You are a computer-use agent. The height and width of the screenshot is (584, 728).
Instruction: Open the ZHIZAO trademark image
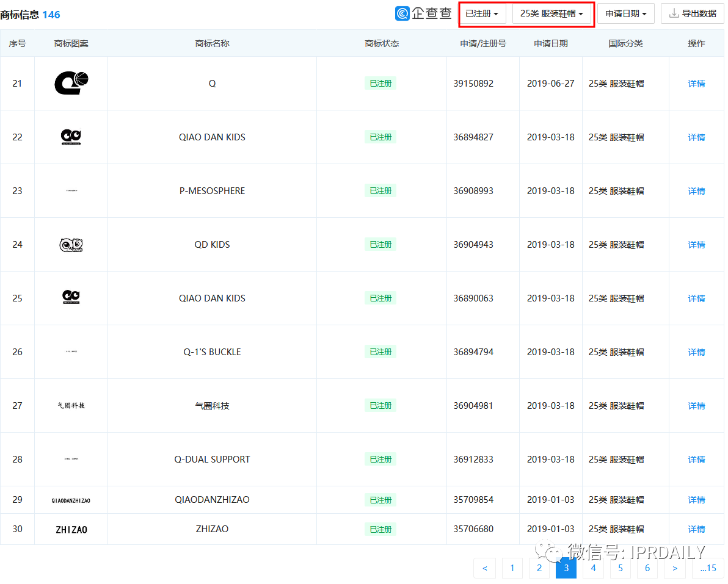click(71, 529)
